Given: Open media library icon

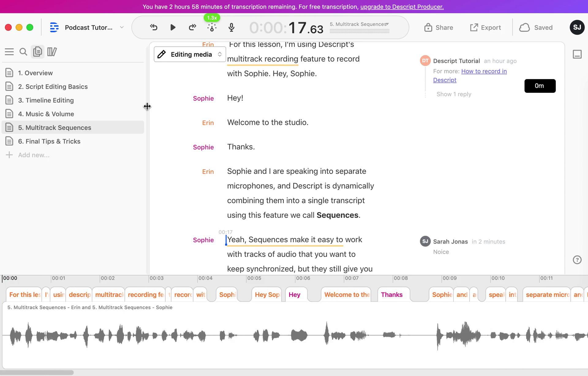Looking at the screenshot, I should click(52, 52).
